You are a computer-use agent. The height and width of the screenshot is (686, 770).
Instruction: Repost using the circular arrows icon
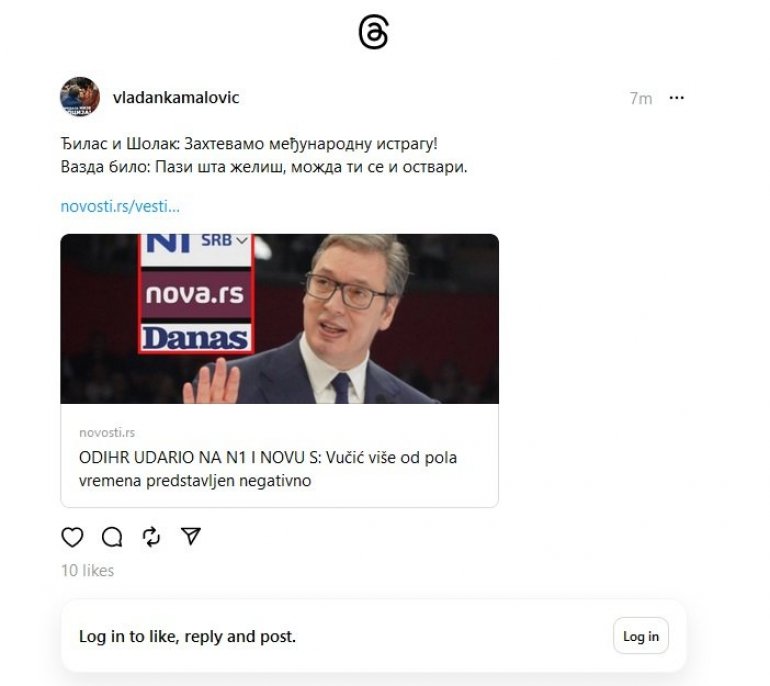point(151,537)
